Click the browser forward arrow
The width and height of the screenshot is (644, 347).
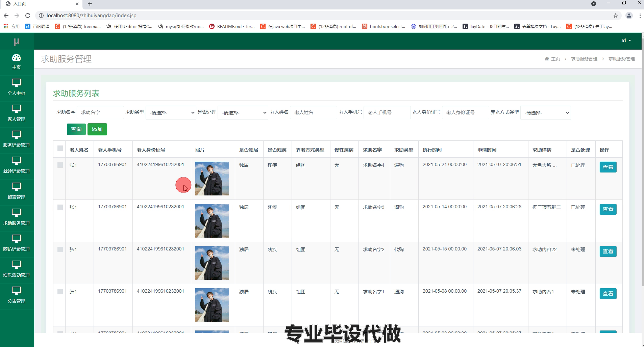point(17,16)
